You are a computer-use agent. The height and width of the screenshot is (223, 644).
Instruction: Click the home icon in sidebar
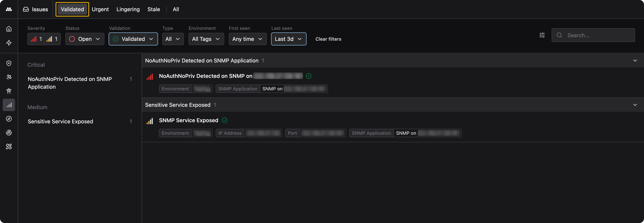click(9, 29)
